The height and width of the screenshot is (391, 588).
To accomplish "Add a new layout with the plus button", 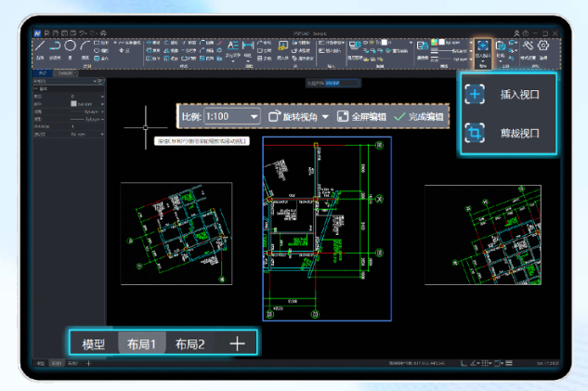I will (237, 343).
